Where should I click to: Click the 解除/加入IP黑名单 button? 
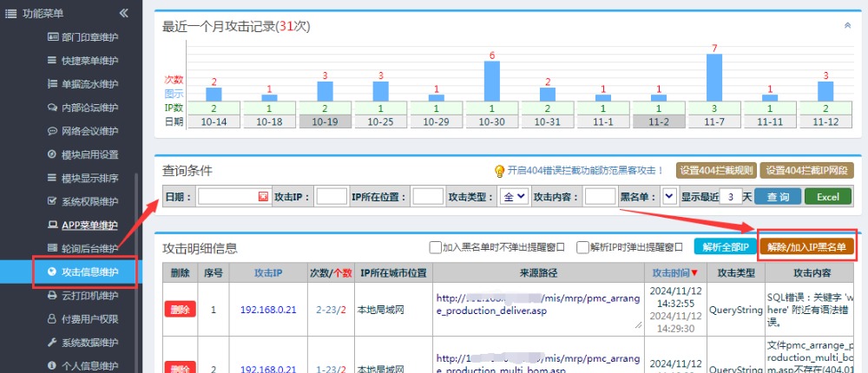coord(807,247)
